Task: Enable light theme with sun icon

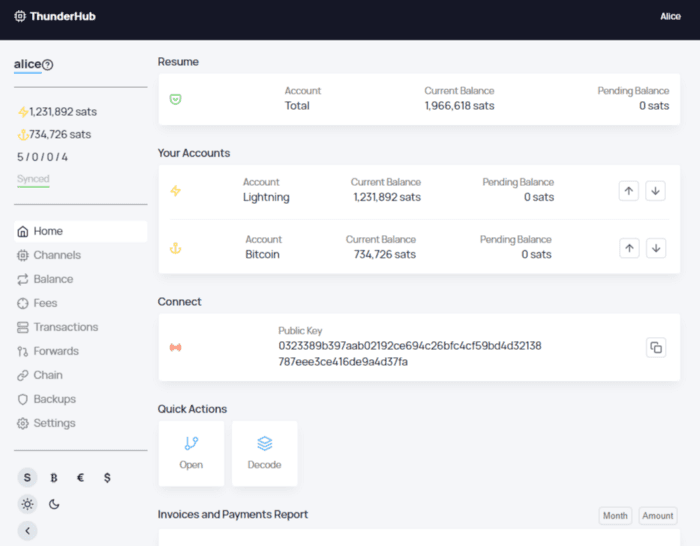Action: click(x=27, y=504)
